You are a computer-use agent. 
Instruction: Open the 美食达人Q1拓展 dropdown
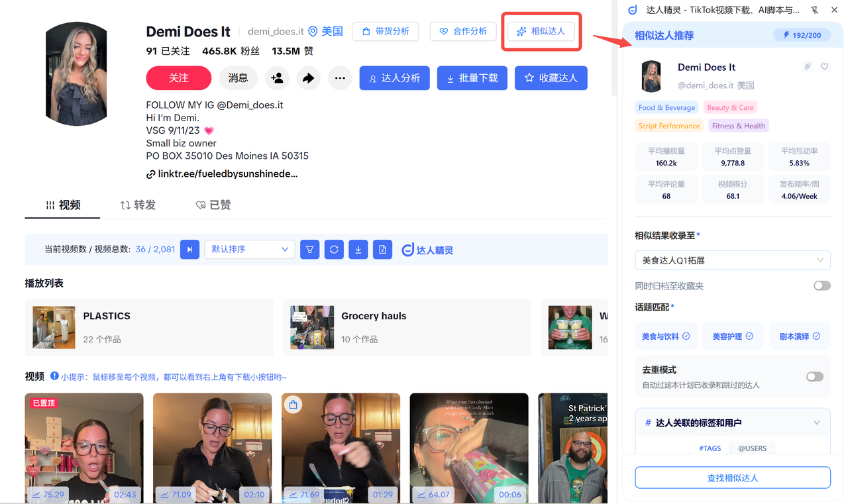733,260
